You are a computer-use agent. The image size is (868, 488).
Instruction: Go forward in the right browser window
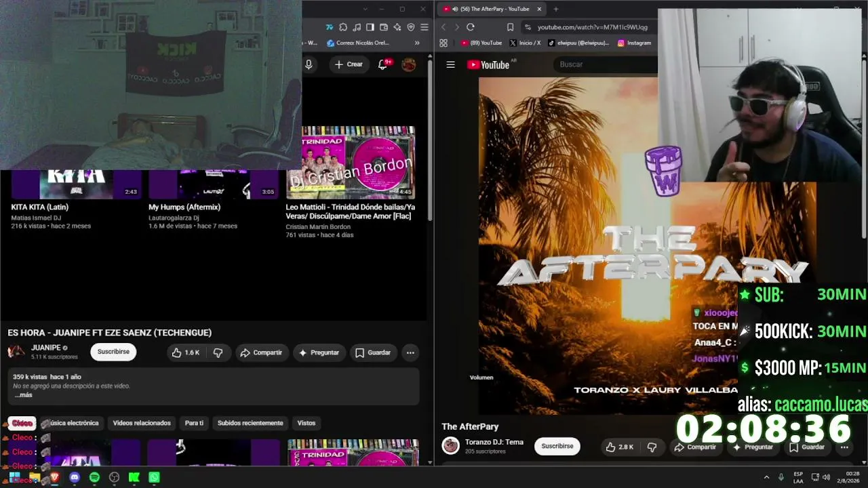[456, 27]
